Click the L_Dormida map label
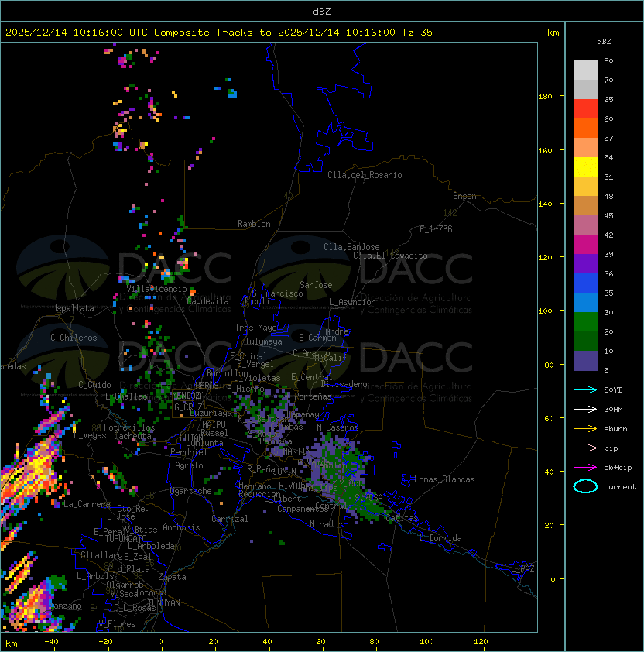Viewport: 644px width, 652px height. click(440, 538)
